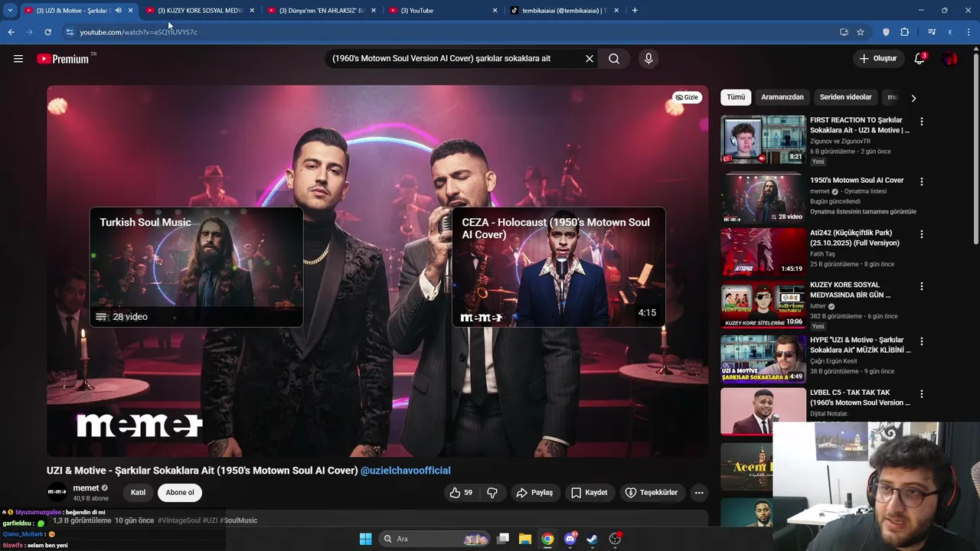Open Steam from taskbar
Screen dimensions: 980x551
[x=592, y=539]
